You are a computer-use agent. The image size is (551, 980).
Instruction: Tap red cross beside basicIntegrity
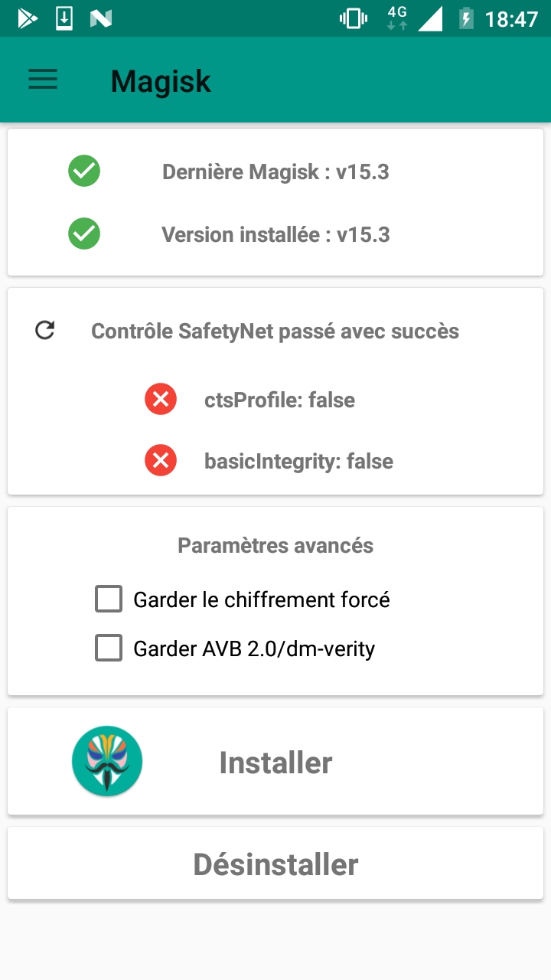point(161,461)
